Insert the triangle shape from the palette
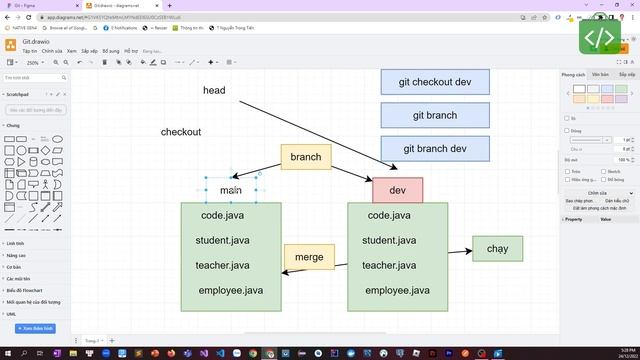The height and width of the screenshot is (360, 640). point(21,162)
